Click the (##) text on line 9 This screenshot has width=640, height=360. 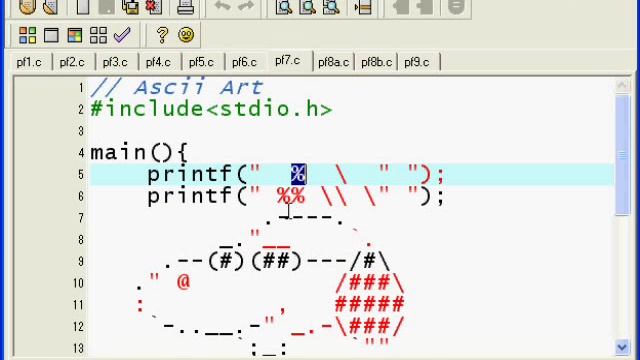click(x=277, y=261)
